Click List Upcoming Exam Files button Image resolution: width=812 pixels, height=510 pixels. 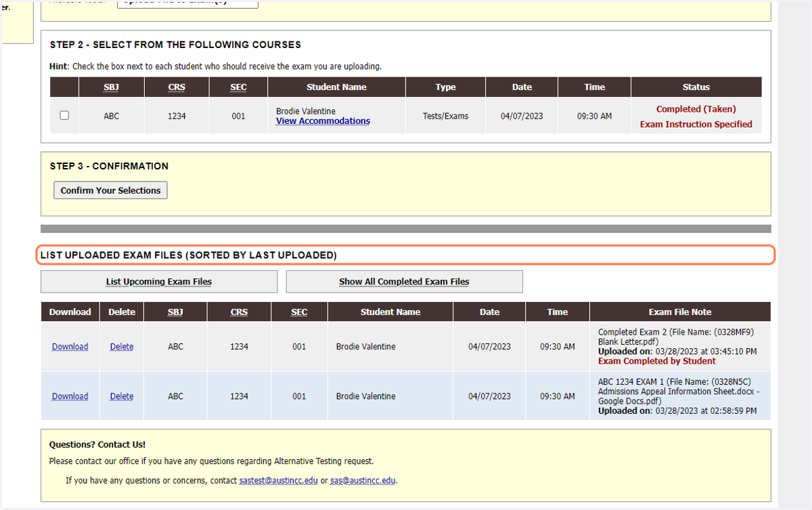coord(159,282)
